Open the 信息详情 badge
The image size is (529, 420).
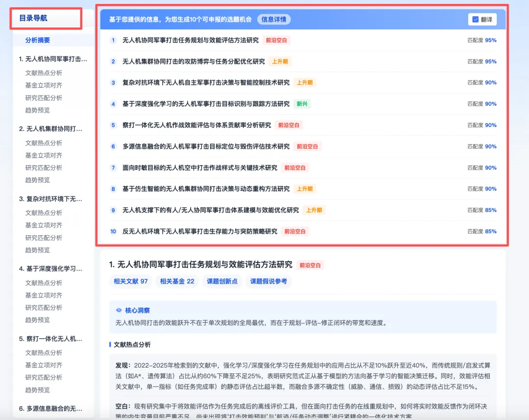click(x=274, y=20)
